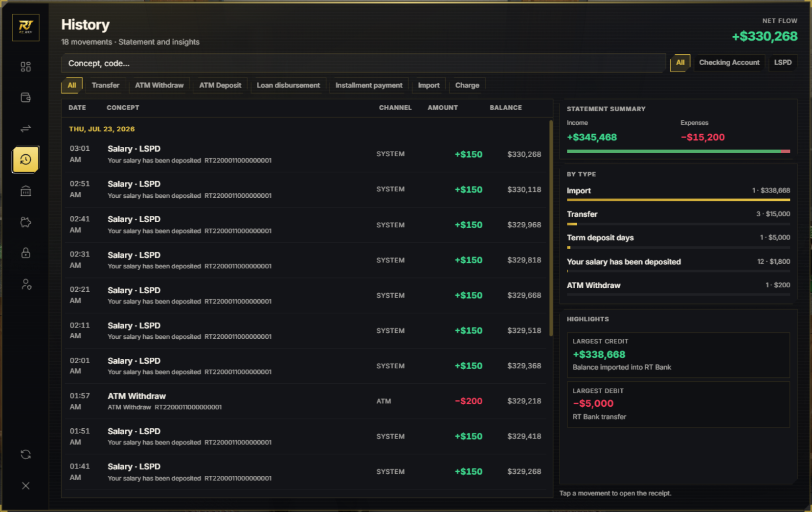The width and height of the screenshot is (812, 512).
Task: Open the user profile icon in sidebar
Action: 26,284
